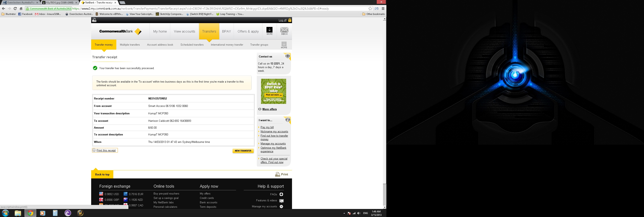The height and width of the screenshot is (217, 644).
Task: Click the Credit cards footer link
Action: point(207,198)
